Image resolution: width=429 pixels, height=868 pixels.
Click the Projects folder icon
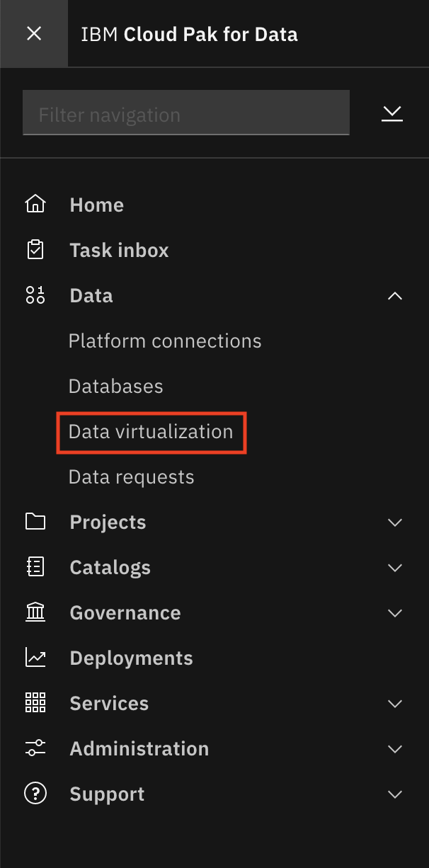click(35, 522)
